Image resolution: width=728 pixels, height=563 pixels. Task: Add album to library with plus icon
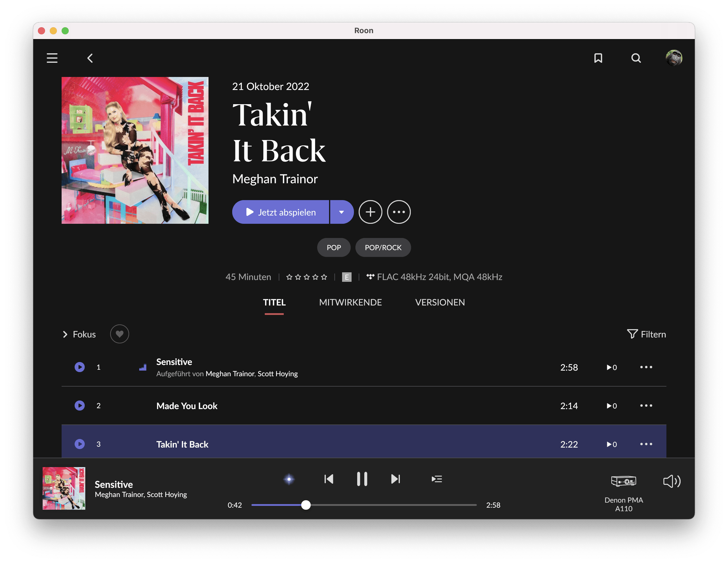pos(370,212)
